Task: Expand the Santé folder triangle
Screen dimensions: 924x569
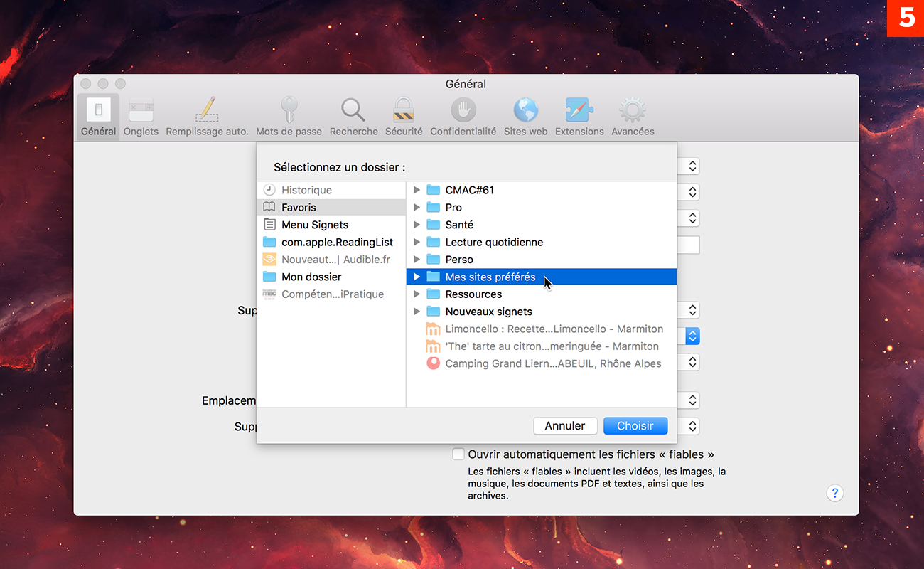Action: pyautogui.click(x=417, y=225)
